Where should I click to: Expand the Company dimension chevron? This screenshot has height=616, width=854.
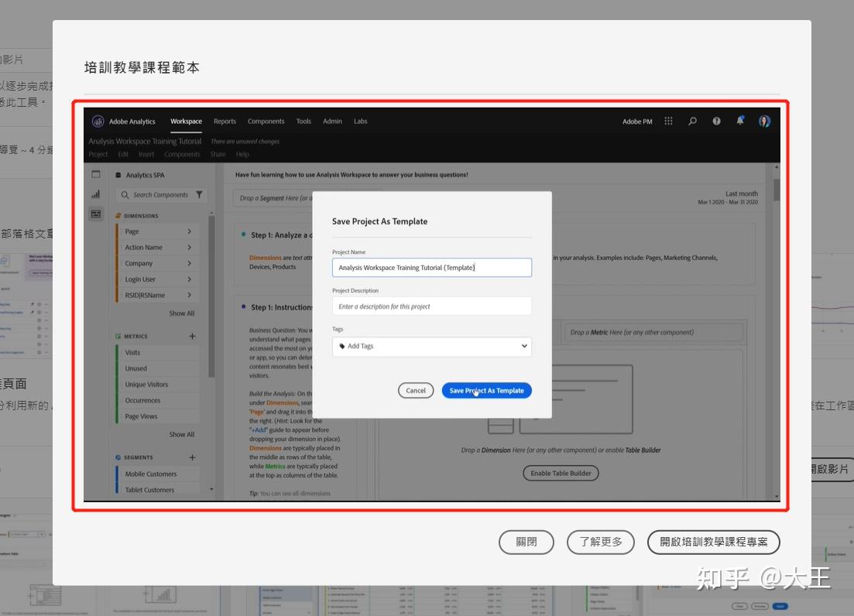(190, 263)
